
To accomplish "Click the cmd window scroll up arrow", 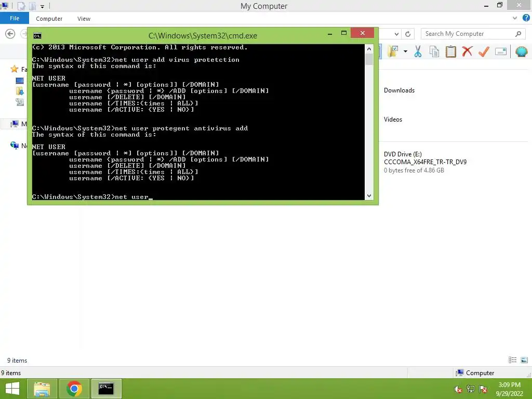I will (x=369, y=49).
